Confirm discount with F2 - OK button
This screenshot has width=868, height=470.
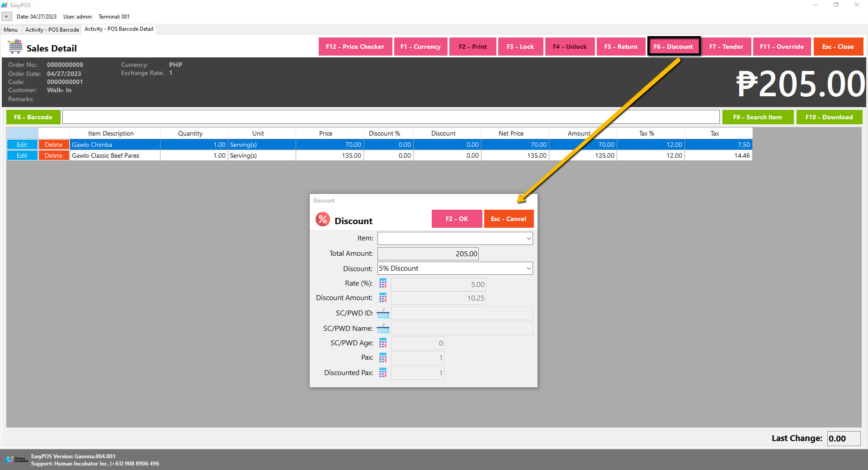click(457, 219)
